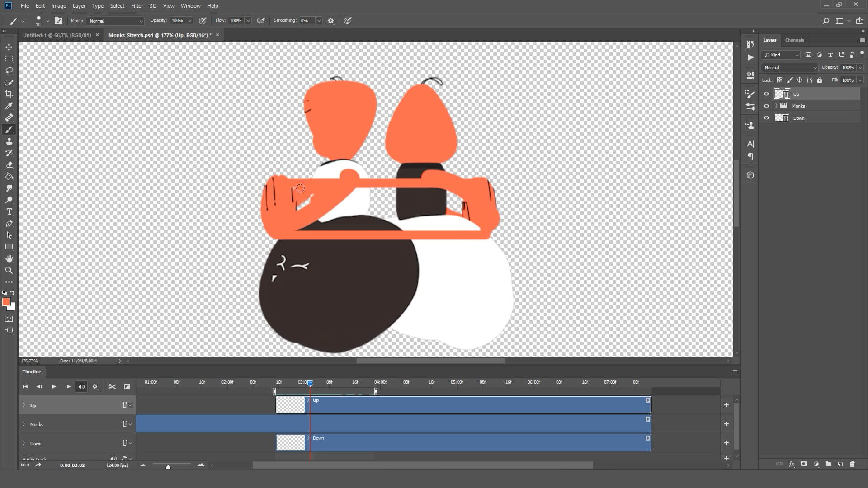The image size is (868, 488).
Task: Mute timeline audio playback
Action: (x=81, y=387)
